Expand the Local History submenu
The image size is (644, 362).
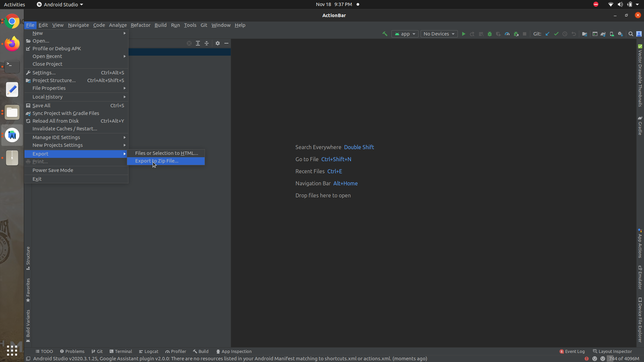tap(76, 97)
